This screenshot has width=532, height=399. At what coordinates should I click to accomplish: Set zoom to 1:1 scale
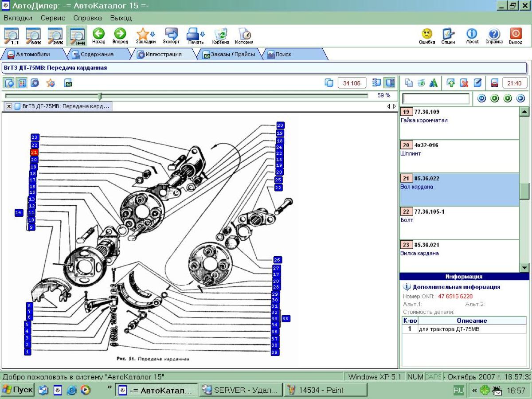point(12,36)
